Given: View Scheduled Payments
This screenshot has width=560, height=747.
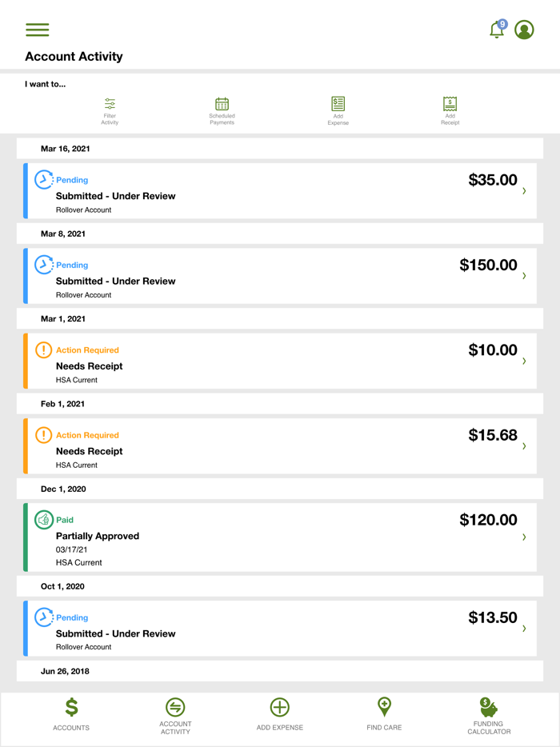Looking at the screenshot, I should pos(222,109).
